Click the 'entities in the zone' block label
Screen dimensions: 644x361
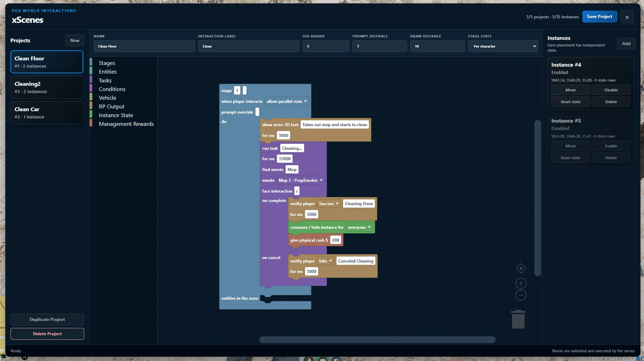(240, 298)
